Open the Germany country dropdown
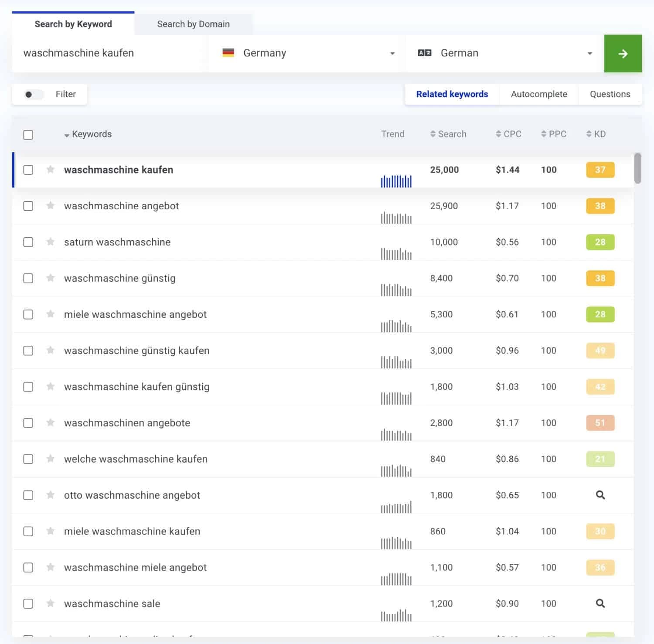The width and height of the screenshot is (654, 644). click(x=392, y=53)
